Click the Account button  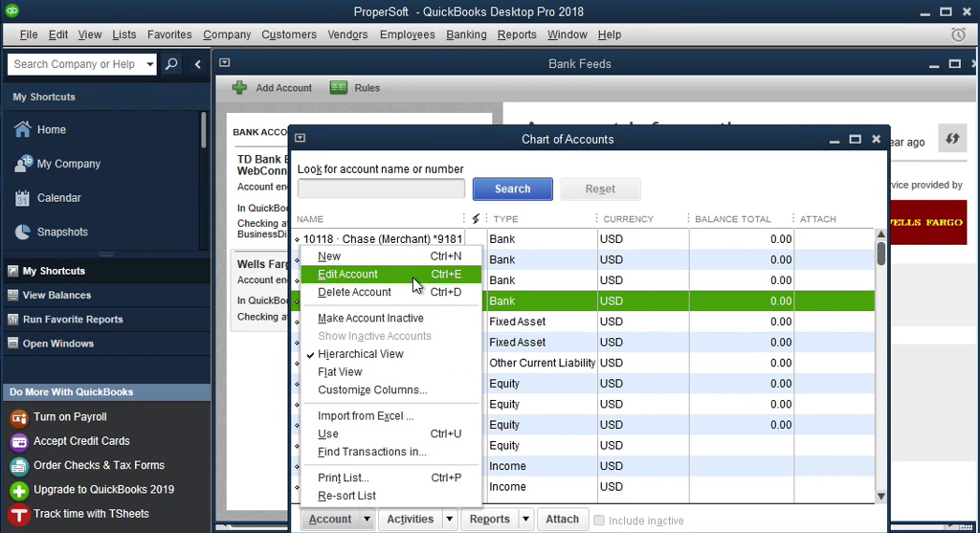330,520
